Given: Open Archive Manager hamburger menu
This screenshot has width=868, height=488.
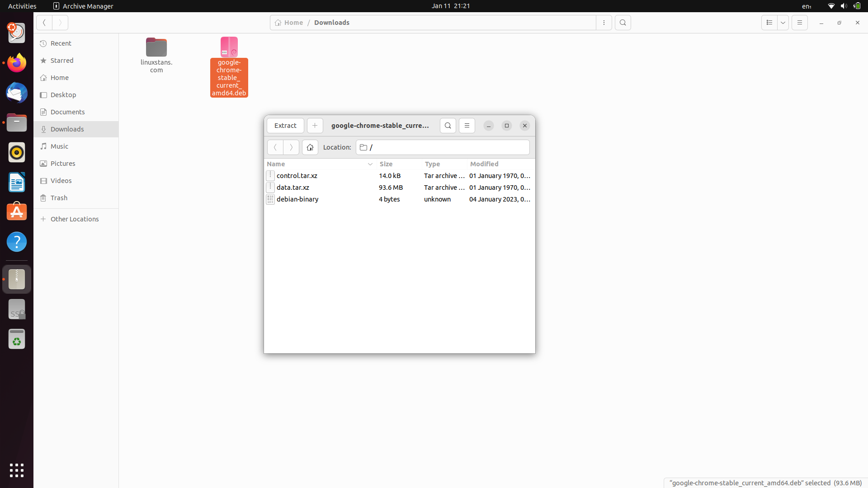Looking at the screenshot, I should click(x=467, y=126).
